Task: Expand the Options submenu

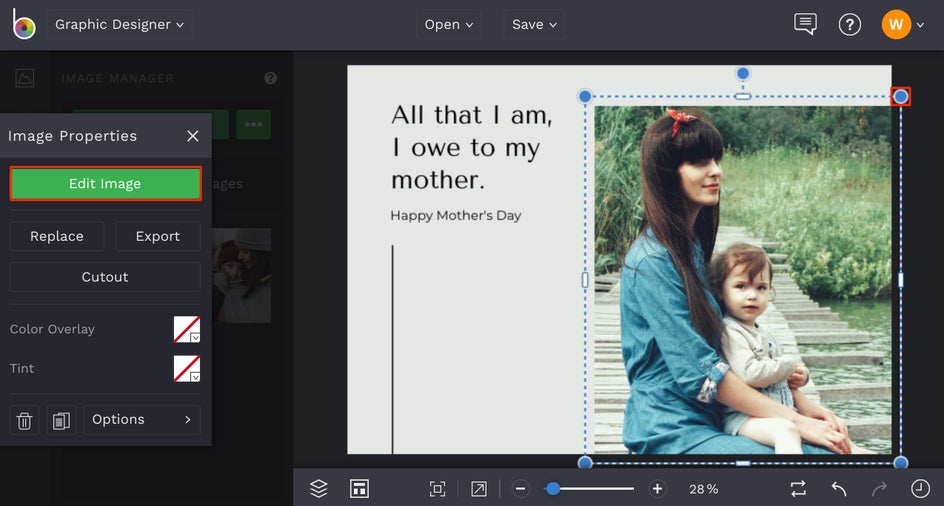Action: point(142,420)
